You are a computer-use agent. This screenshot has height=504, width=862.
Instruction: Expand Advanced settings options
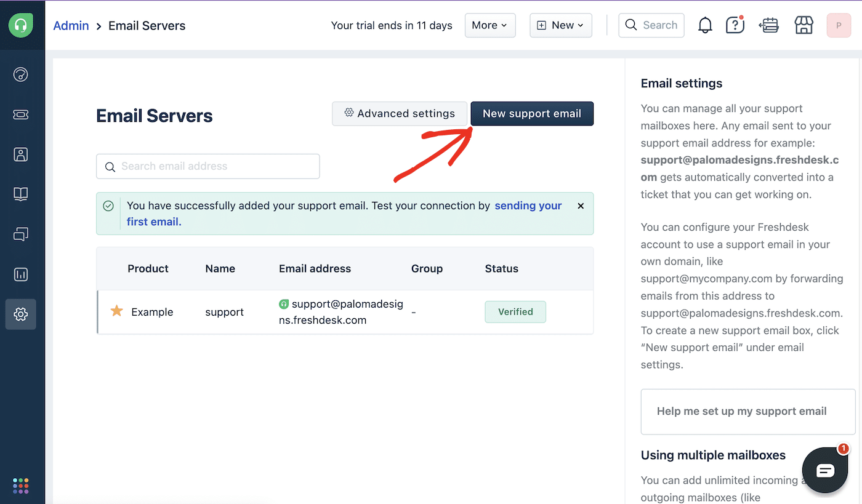pyautogui.click(x=399, y=113)
